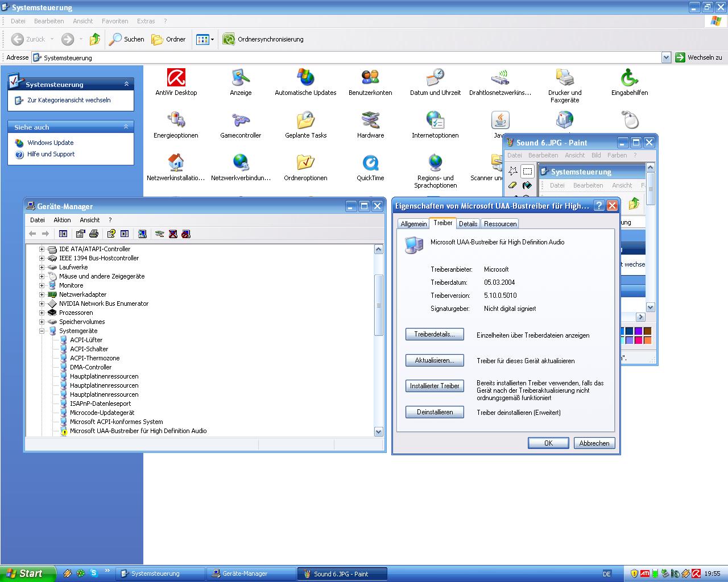Open the address bar dropdown arrow
This screenshot has width=728, height=582.
pos(666,57)
